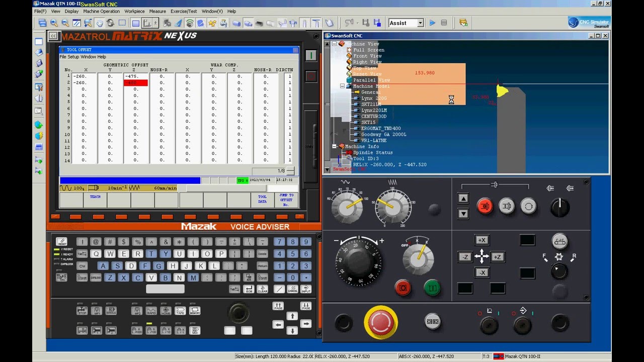Click the numeric 7 key
Viewport: 644px width, 362px height.
click(279, 242)
